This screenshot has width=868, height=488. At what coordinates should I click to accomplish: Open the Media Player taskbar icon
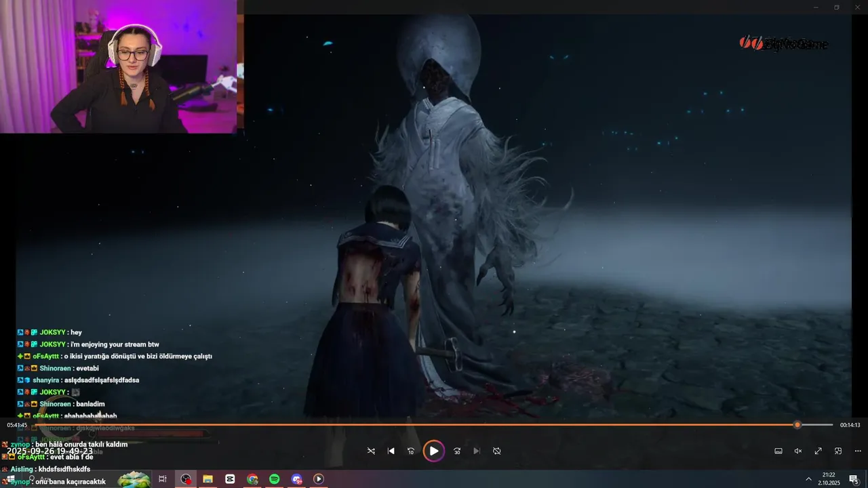(319, 479)
